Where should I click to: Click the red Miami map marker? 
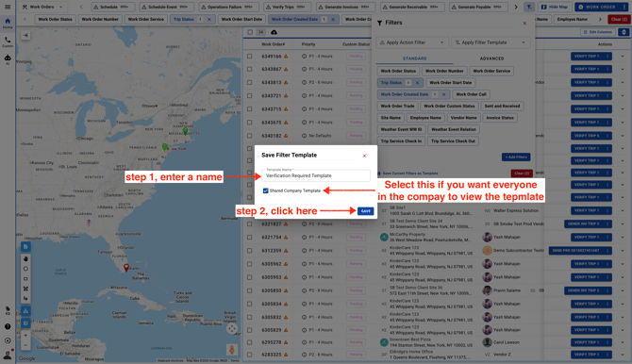[126, 267]
